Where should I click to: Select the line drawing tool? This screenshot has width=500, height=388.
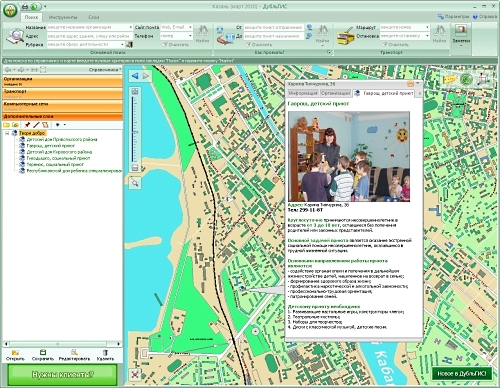tap(36, 125)
